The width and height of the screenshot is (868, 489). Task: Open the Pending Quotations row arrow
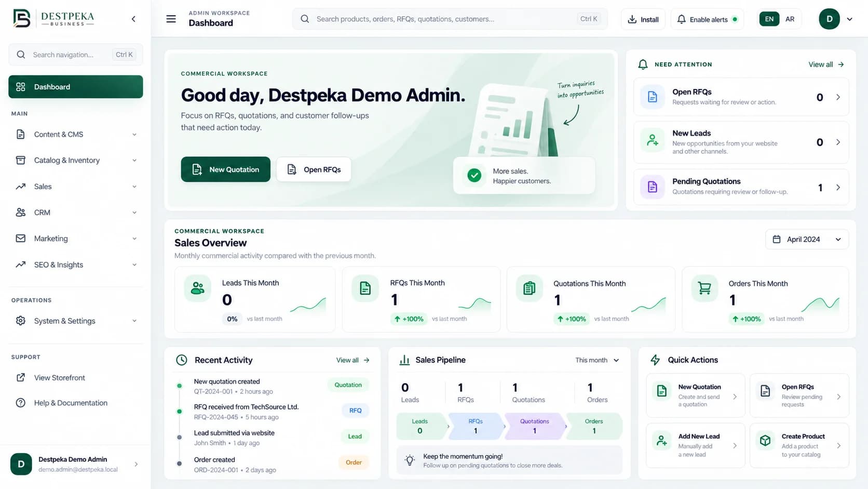pyautogui.click(x=838, y=187)
